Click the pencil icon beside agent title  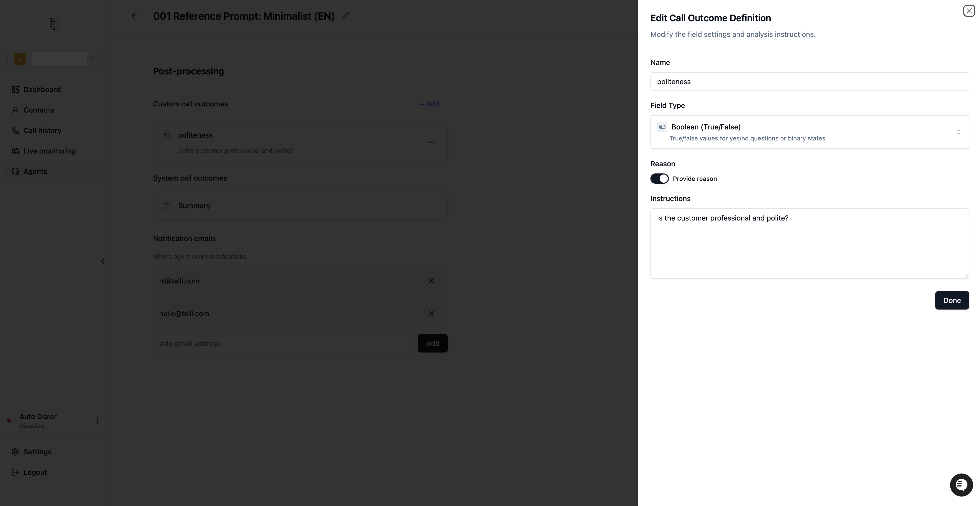[345, 16]
